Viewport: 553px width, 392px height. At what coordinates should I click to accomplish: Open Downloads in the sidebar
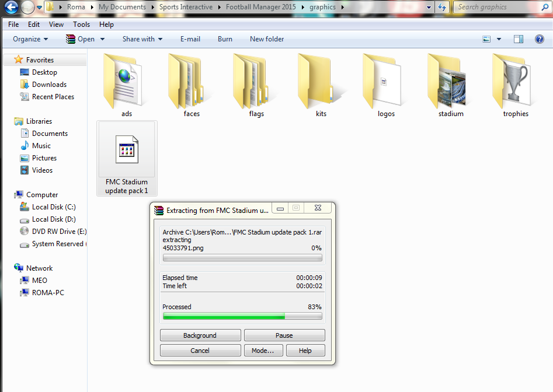click(x=49, y=85)
